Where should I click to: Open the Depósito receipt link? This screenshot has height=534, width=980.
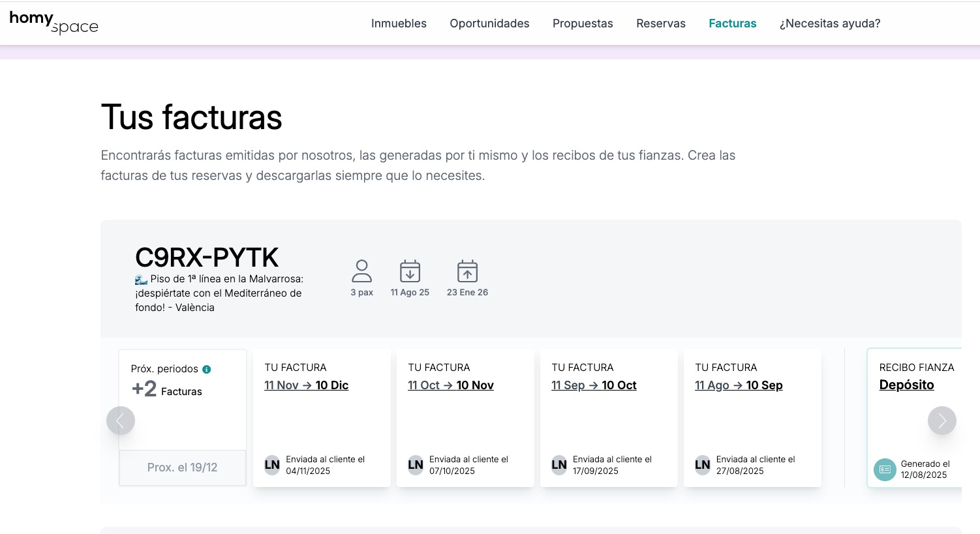pyautogui.click(x=906, y=385)
